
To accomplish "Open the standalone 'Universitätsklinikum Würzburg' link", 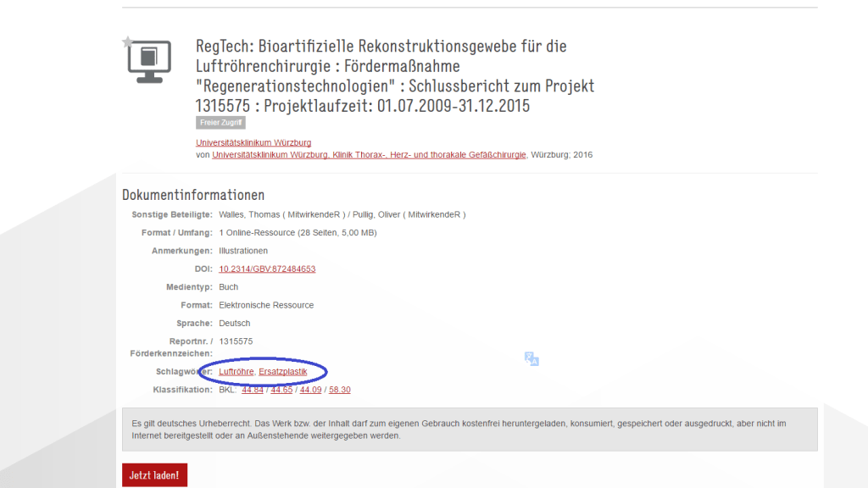I will click(x=253, y=142).
